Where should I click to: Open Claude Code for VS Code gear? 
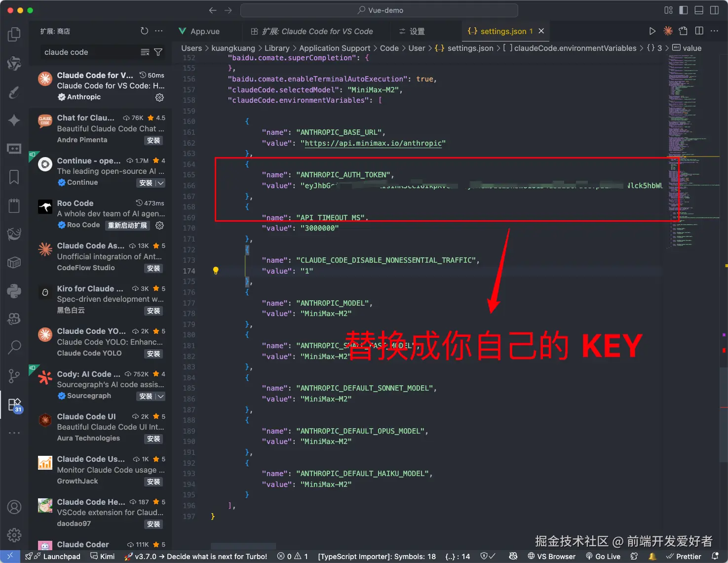pos(159,97)
